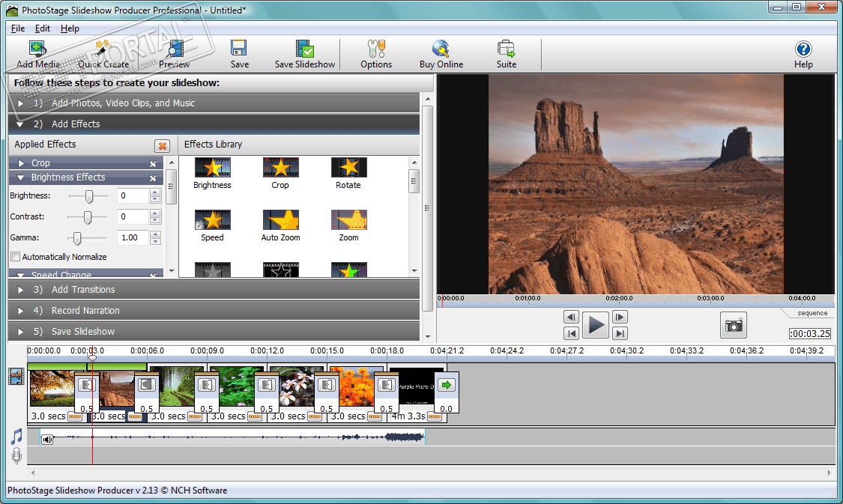Click Save Slideshow toolbar icon
Screen dimensions: 843x504
click(305, 49)
